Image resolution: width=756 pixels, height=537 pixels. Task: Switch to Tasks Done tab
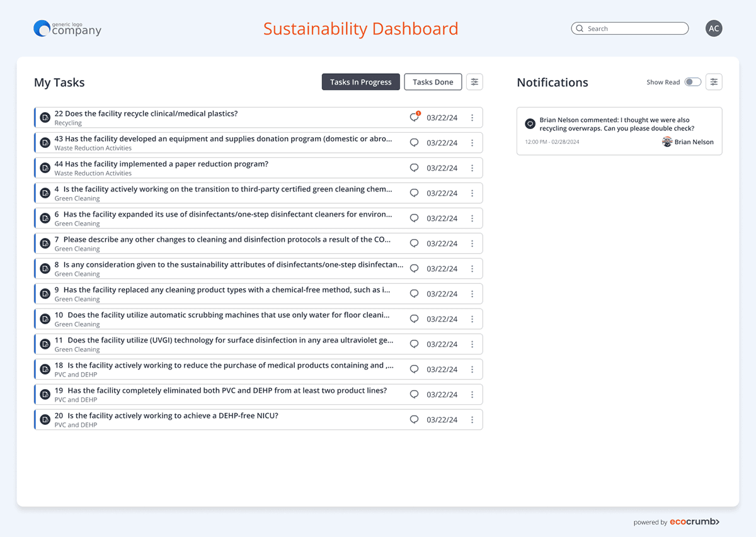pyautogui.click(x=433, y=82)
